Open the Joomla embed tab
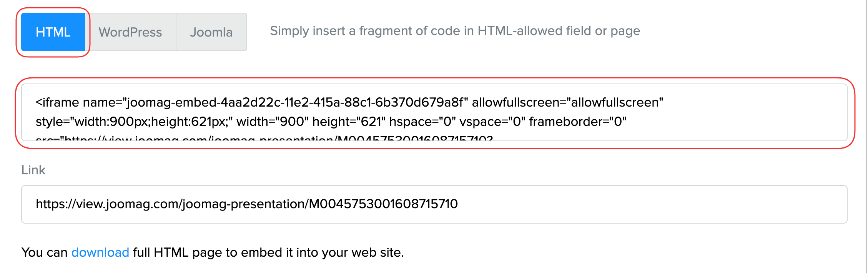This screenshot has width=868, height=274. point(211,32)
